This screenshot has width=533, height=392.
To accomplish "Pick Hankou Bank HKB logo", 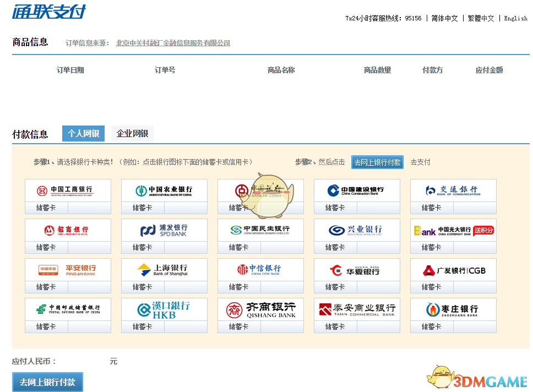I will click(x=164, y=309).
